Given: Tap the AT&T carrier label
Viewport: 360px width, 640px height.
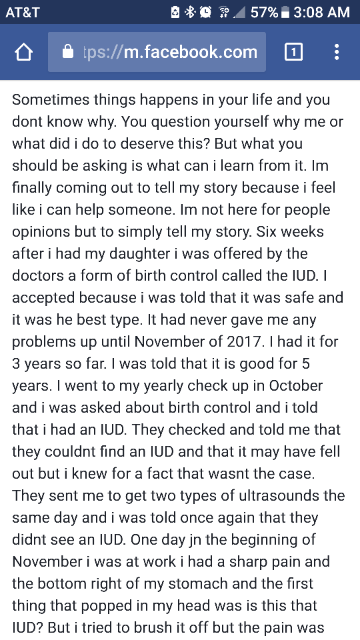Looking at the screenshot, I should (22, 12).
